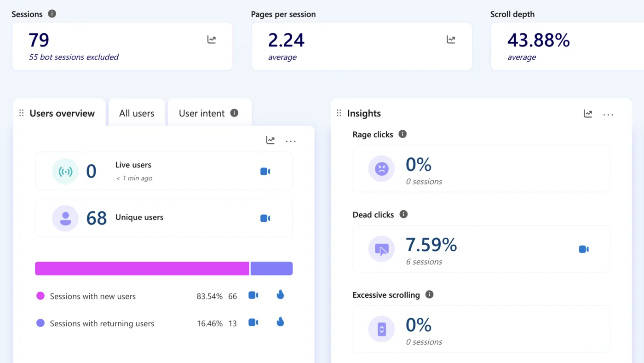
Task: Open the Sessions card showing 79
Action: coord(122,46)
